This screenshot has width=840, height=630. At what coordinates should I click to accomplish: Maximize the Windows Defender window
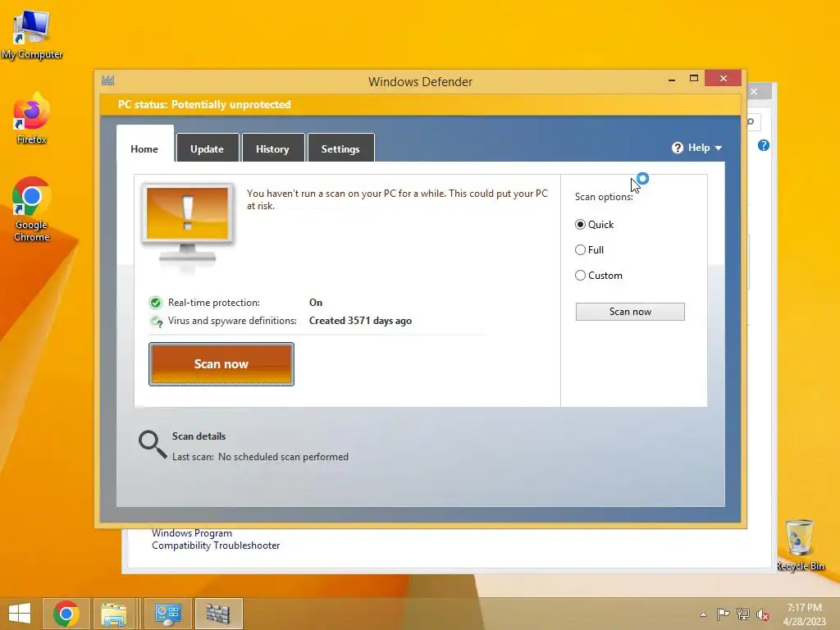pos(694,78)
